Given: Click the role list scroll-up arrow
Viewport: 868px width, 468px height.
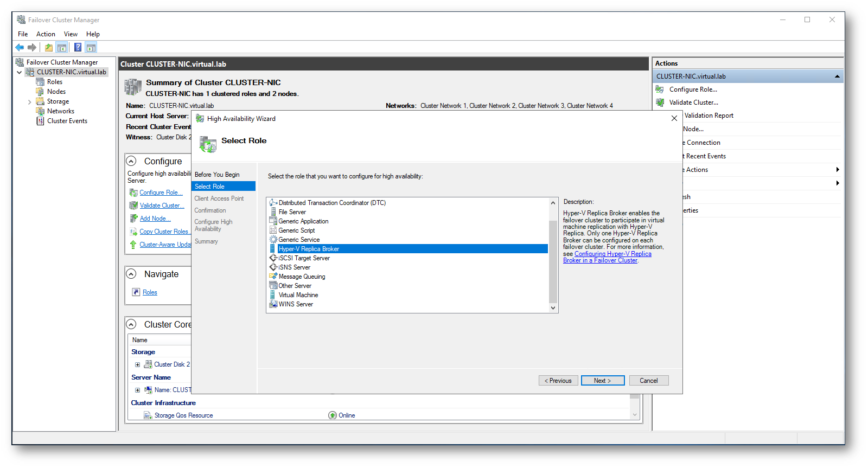Looking at the screenshot, I should tap(553, 203).
